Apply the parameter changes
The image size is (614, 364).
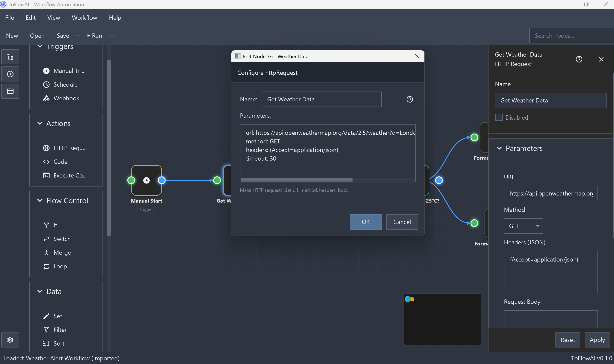click(x=597, y=340)
